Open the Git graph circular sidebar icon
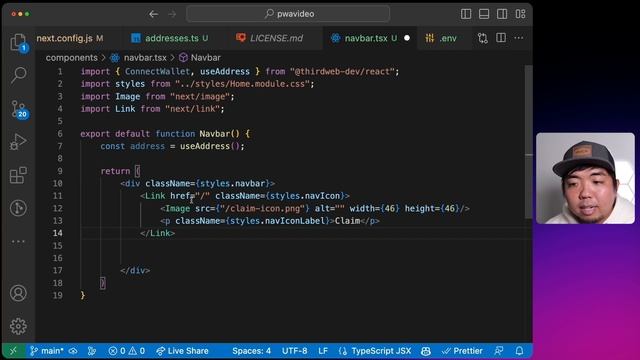Viewport: 640px width, 360px height. 18,208
